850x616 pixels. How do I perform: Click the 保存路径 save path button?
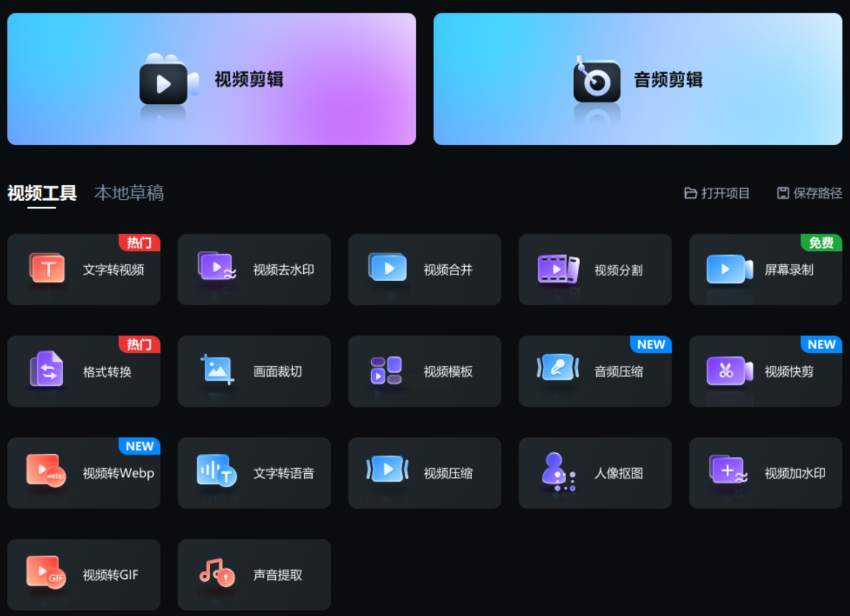809,193
